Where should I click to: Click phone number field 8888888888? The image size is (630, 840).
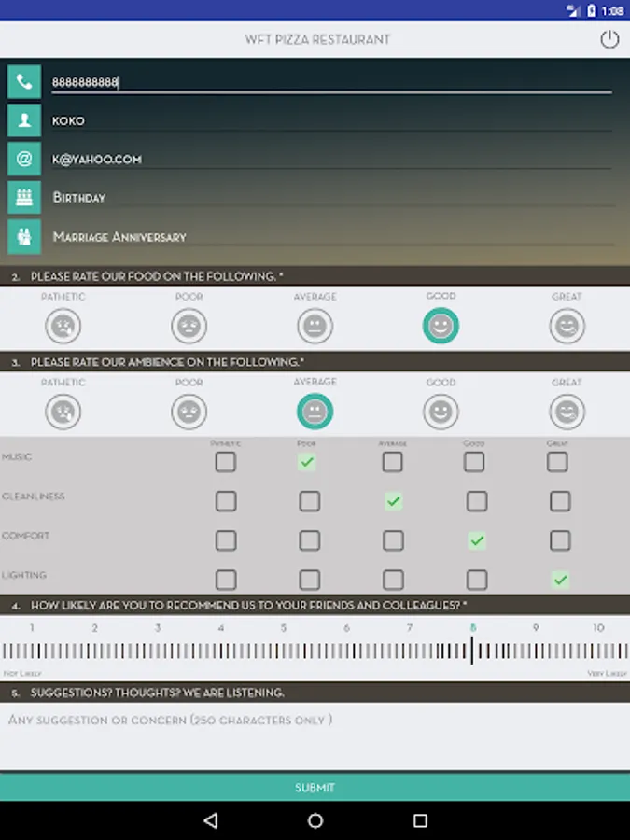(x=331, y=82)
